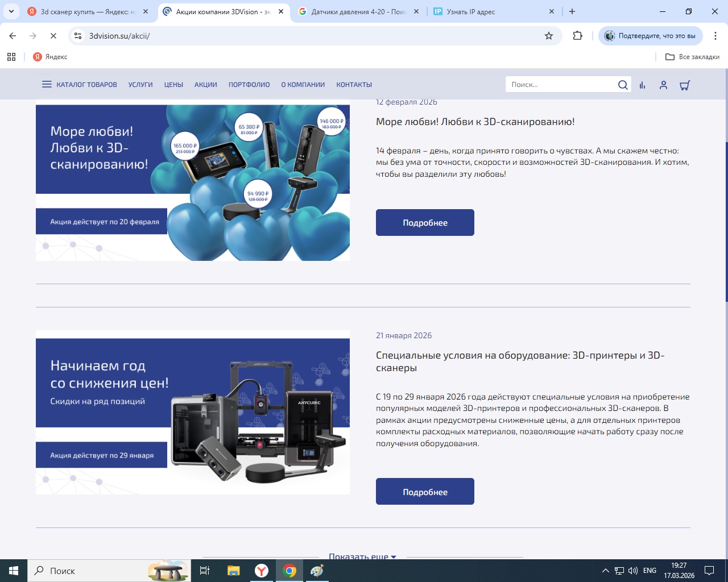This screenshot has height=582, width=728.
Task: Open the 'Каталог товаров' menu
Action: pos(86,85)
